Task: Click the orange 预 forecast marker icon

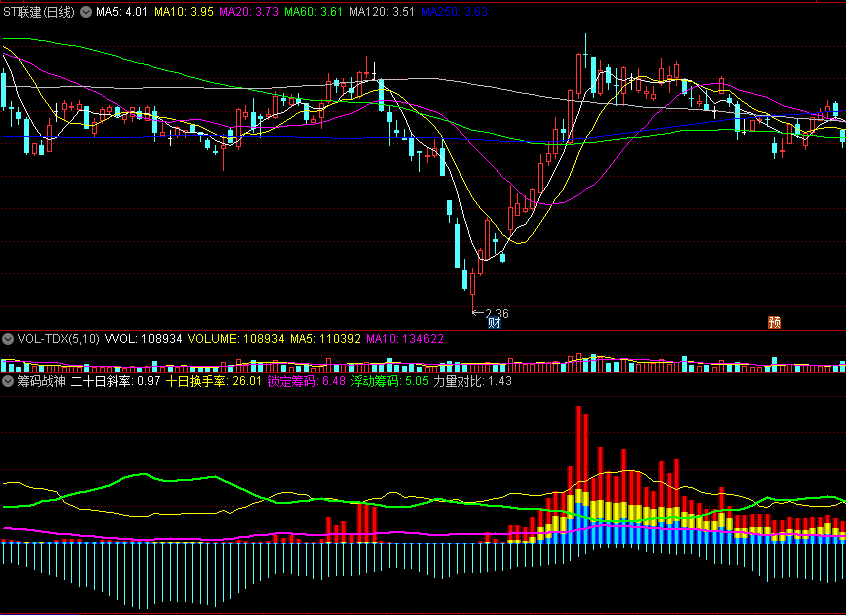Action: pyautogui.click(x=774, y=322)
